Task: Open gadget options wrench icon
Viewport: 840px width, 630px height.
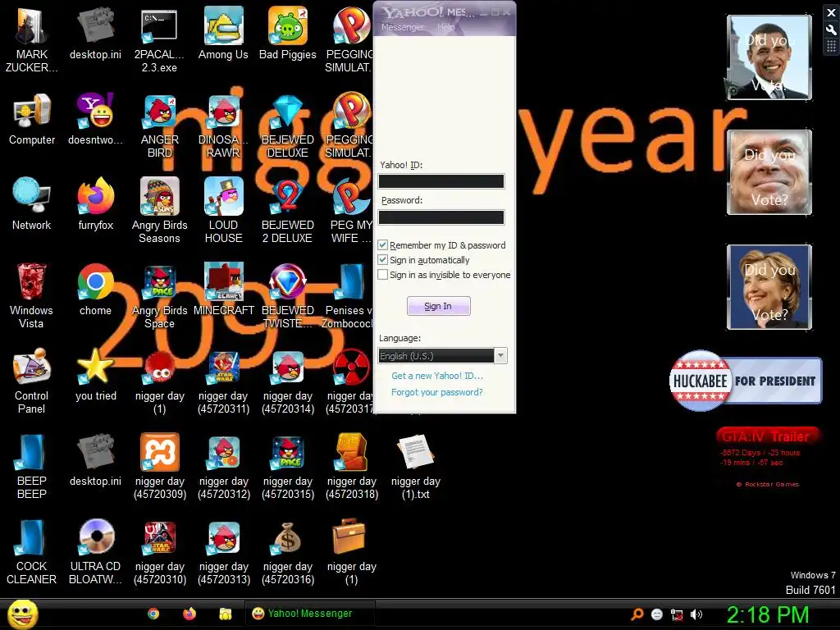Action: 831,30
